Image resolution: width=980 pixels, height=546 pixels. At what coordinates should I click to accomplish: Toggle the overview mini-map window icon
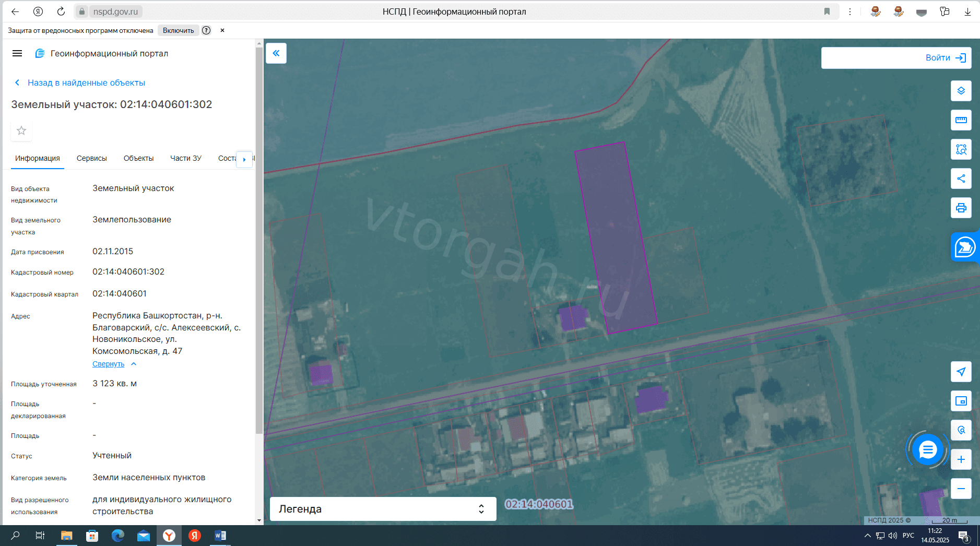point(961,401)
